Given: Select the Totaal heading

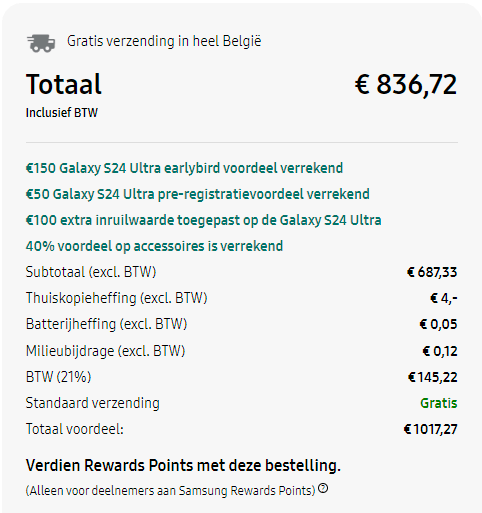Looking at the screenshot, I should point(64,84).
